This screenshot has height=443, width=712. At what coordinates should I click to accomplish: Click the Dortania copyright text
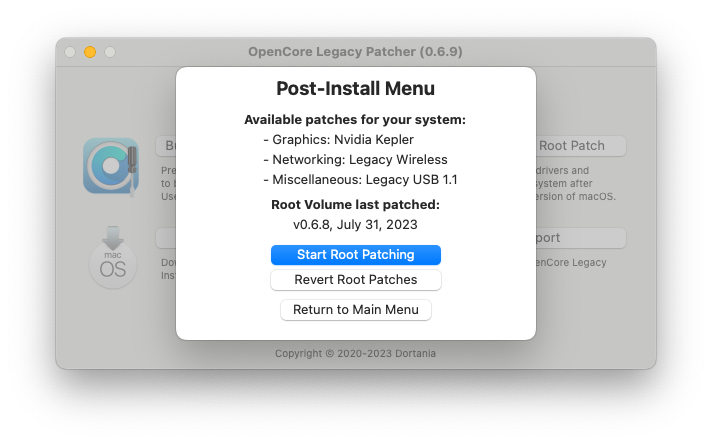tap(355, 353)
